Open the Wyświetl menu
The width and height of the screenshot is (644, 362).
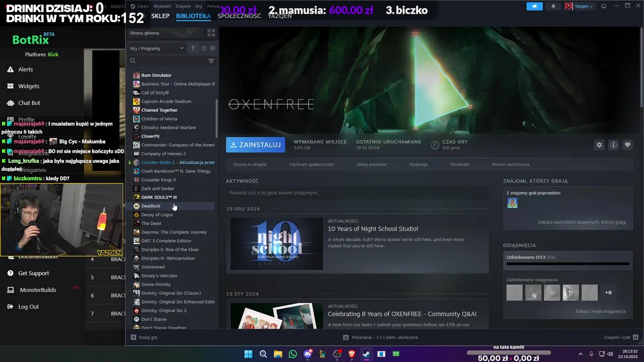162,6
